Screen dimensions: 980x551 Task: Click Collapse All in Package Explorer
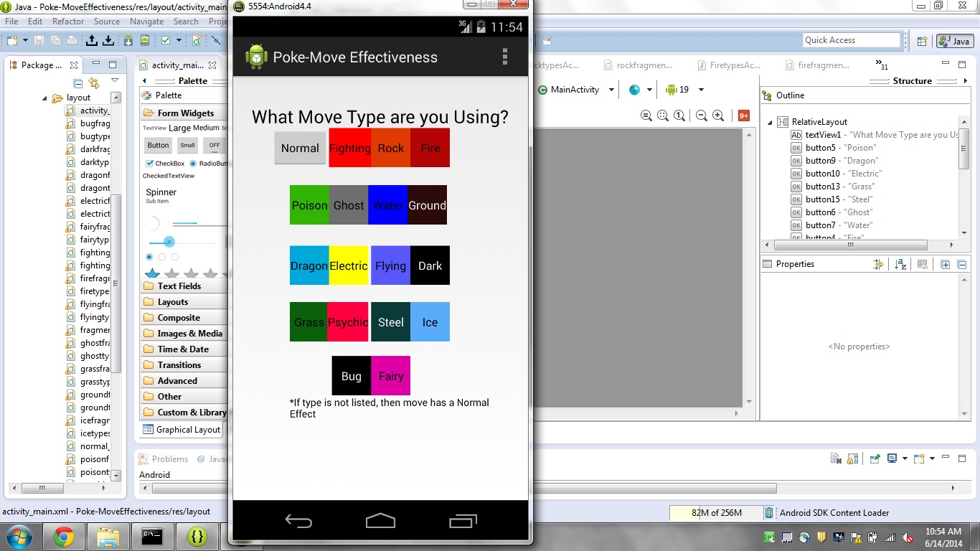78,83
